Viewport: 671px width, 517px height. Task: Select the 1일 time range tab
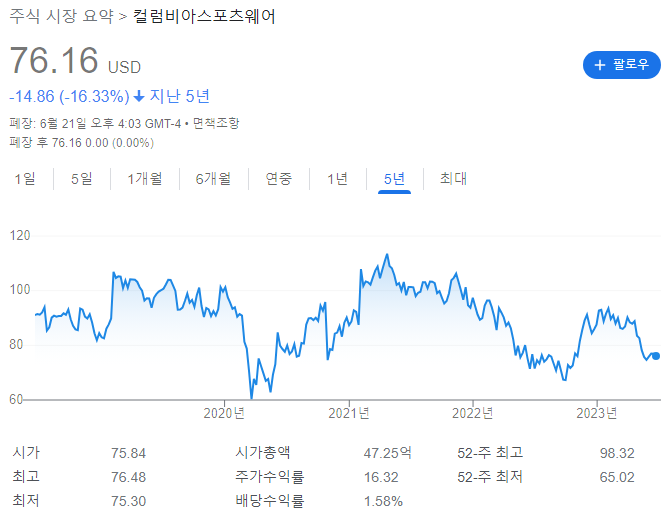[x=25, y=178]
